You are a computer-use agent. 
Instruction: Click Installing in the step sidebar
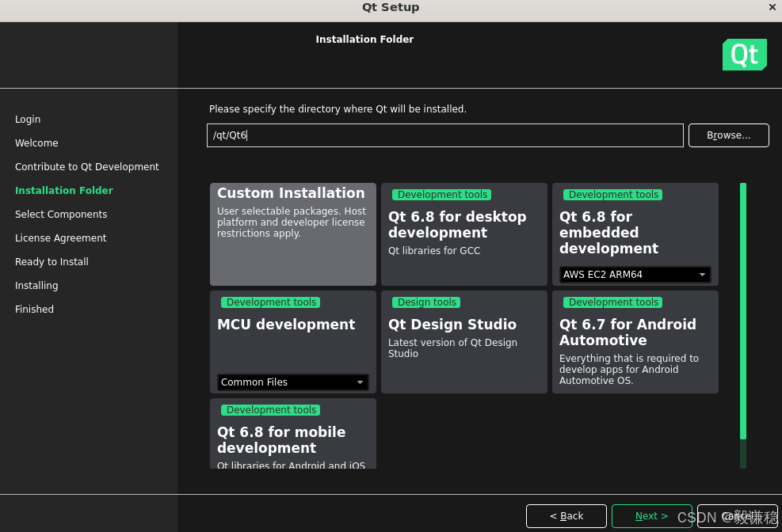[x=36, y=286]
